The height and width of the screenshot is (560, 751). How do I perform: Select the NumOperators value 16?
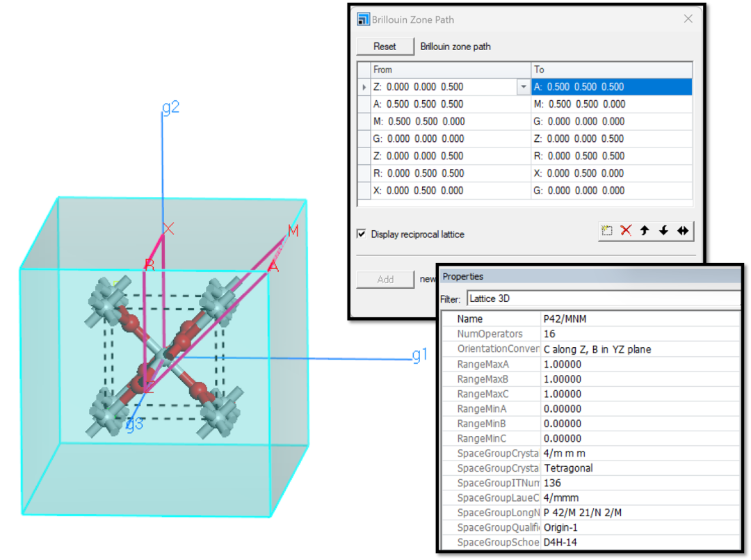pos(640,334)
